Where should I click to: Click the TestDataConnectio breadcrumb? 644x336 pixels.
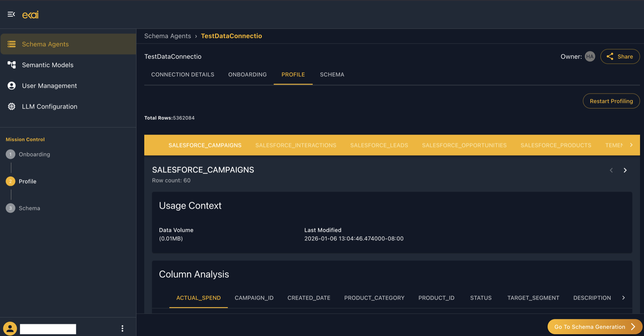click(231, 36)
